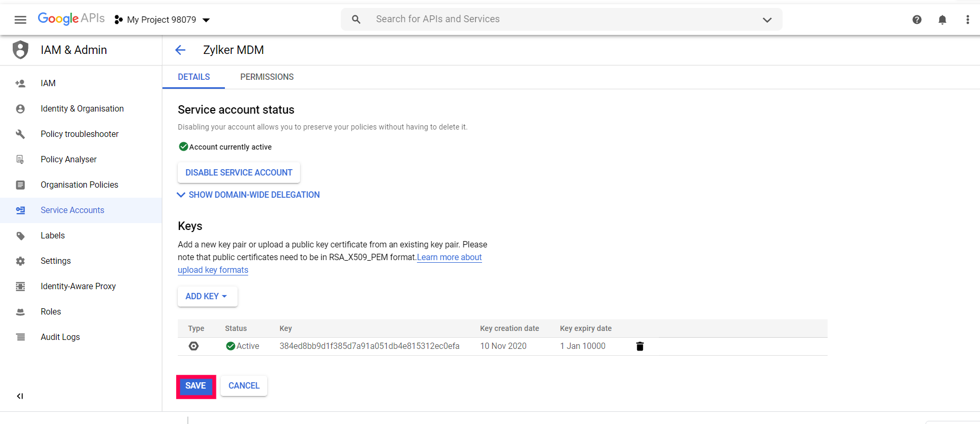Click the Service Accounts sidebar icon
The height and width of the screenshot is (424, 980).
pyautogui.click(x=21, y=210)
